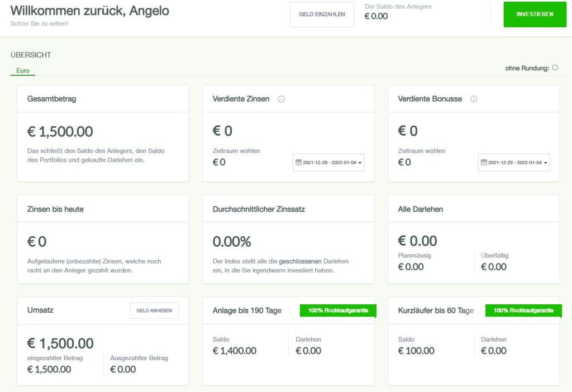The height and width of the screenshot is (392, 572).
Task: Open Verdiente Zinsen date range dropdown
Action: click(x=329, y=162)
